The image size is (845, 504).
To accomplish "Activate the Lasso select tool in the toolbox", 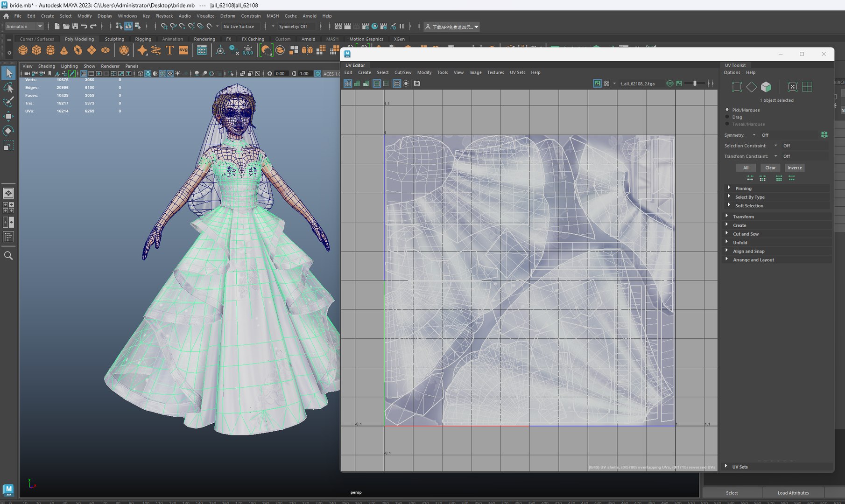I will [8, 87].
